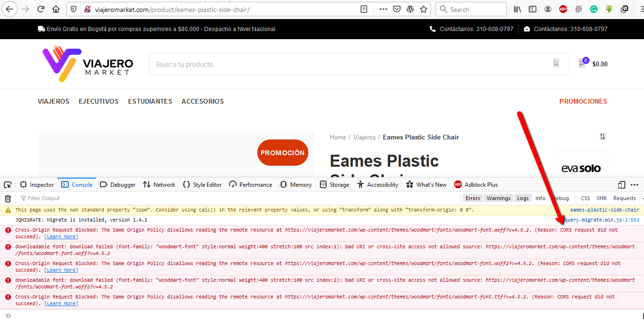The image size is (644, 330).
Task: Toggle the Warnings filter
Action: click(x=499, y=198)
